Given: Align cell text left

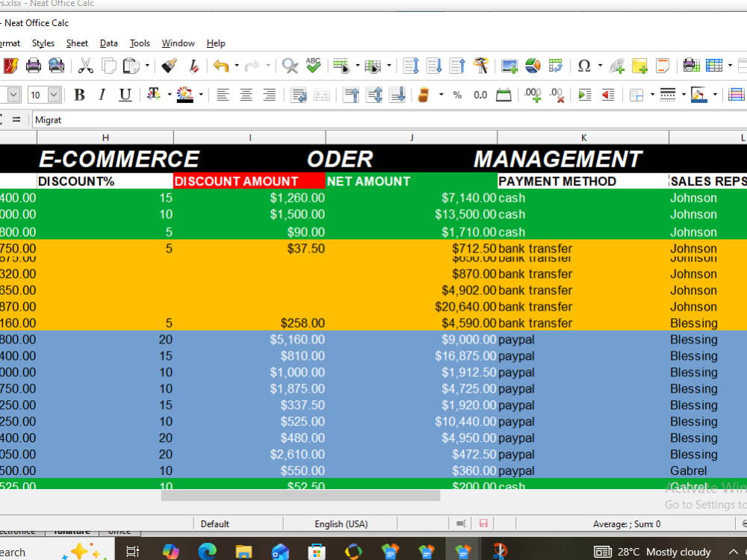Looking at the screenshot, I should [223, 95].
